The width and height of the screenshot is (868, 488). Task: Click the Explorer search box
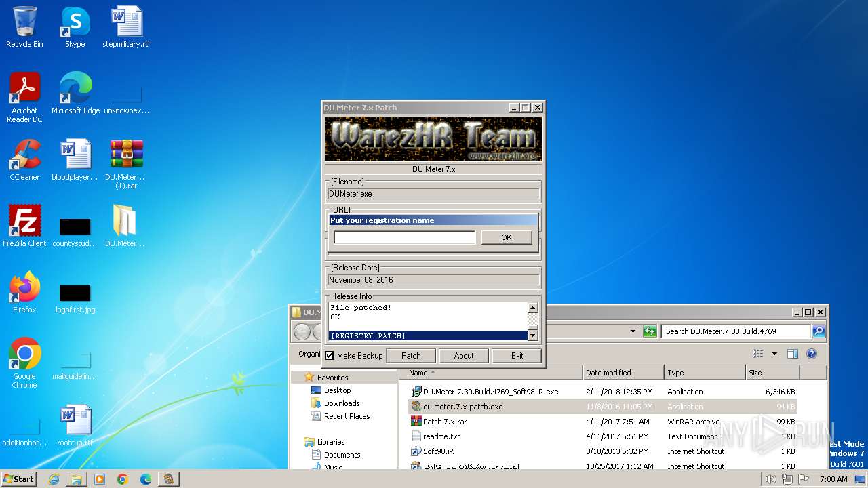[x=736, y=331]
